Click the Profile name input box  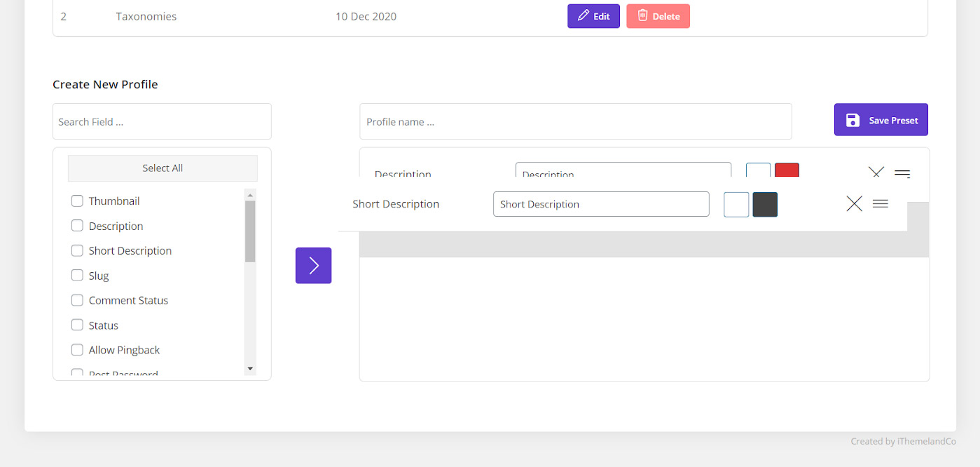pyautogui.click(x=575, y=122)
